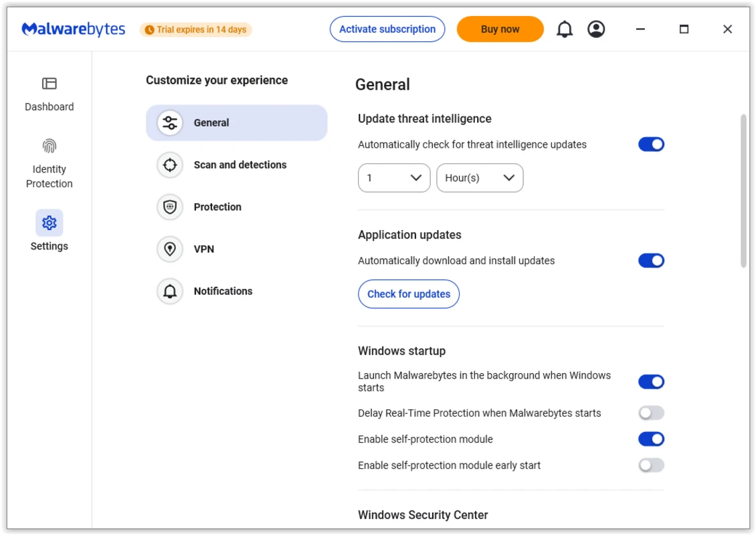Click the notification bell in the top bar
This screenshot has height=535, width=756.
click(x=564, y=29)
